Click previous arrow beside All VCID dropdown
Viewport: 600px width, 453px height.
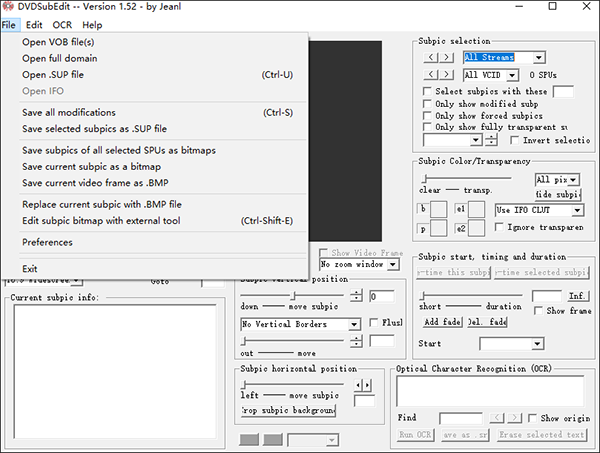[x=432, y=75]
